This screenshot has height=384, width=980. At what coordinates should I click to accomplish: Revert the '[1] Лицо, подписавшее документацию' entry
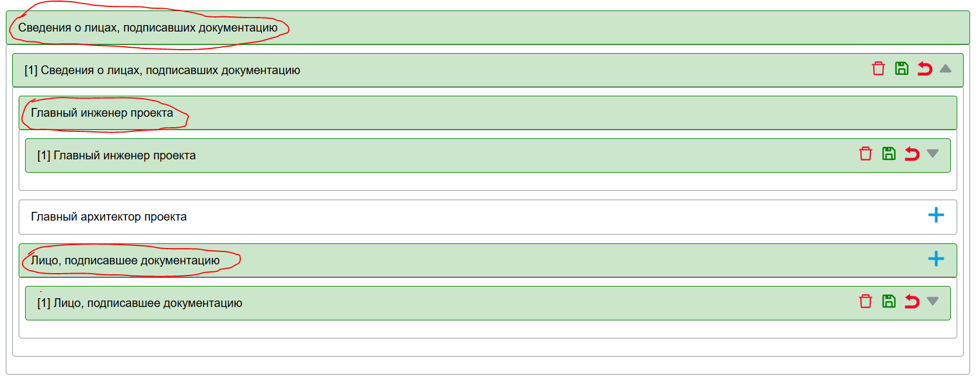tap(912, 302)
